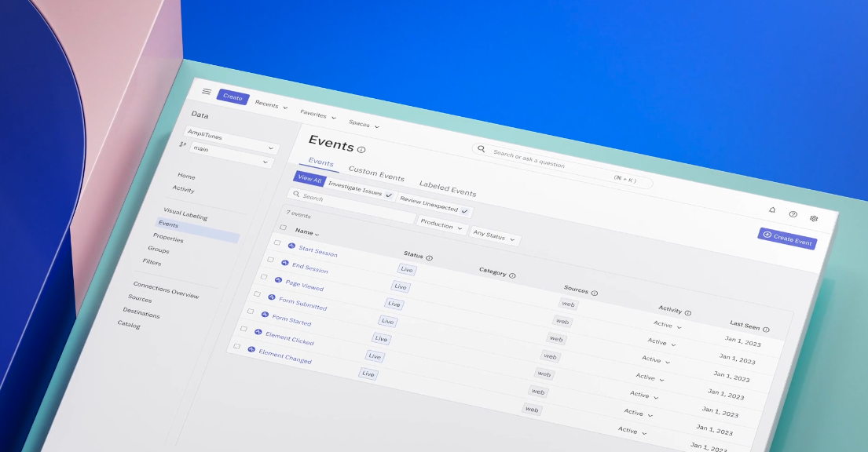868x452 pixels.
Task: Open the hamburger menu icon
Action: tap(207, 91)
